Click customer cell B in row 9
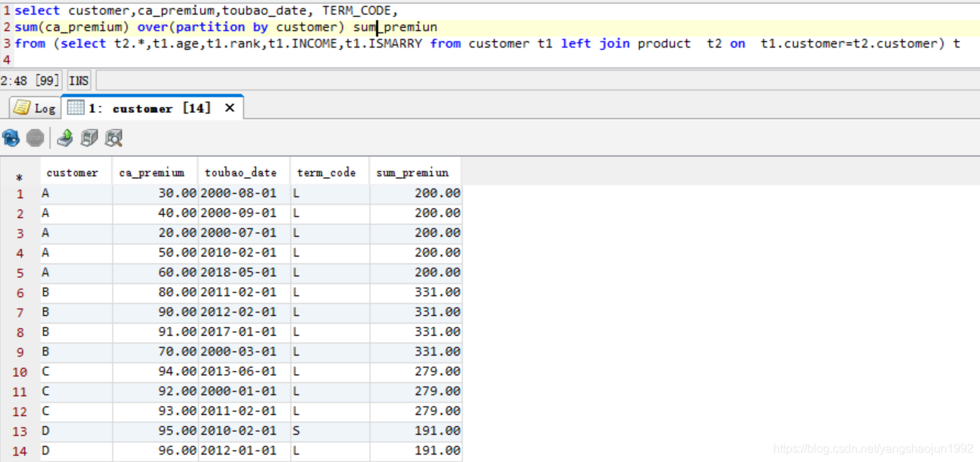Image resolution: width=980 pixels, height=462 pixels. pos(76,352)
